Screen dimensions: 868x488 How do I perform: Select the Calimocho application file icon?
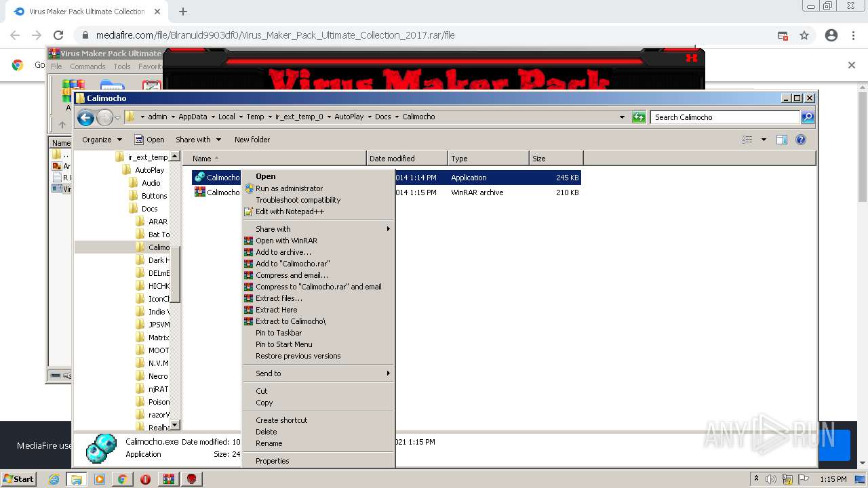(x=199, y=178)
